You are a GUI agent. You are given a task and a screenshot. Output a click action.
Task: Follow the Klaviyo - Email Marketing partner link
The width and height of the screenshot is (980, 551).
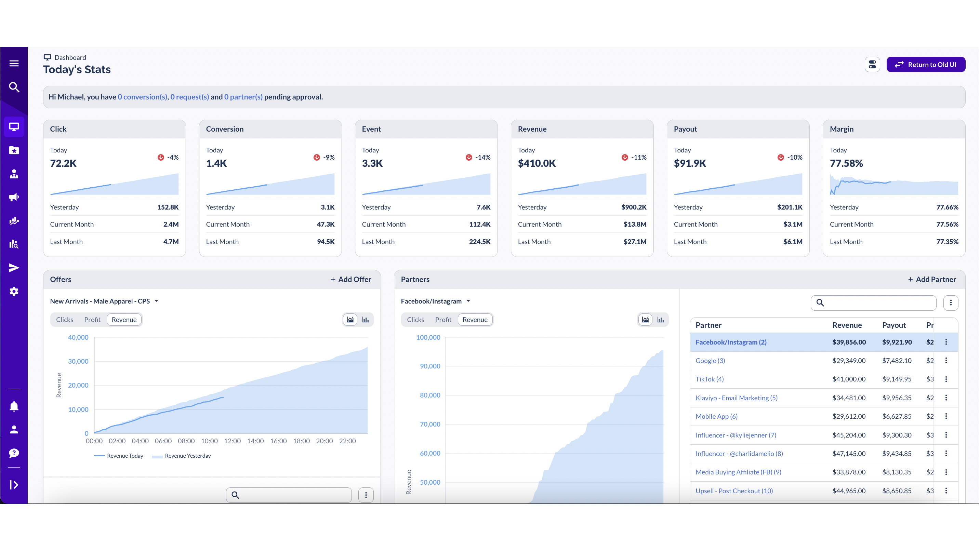click(737, 398)
